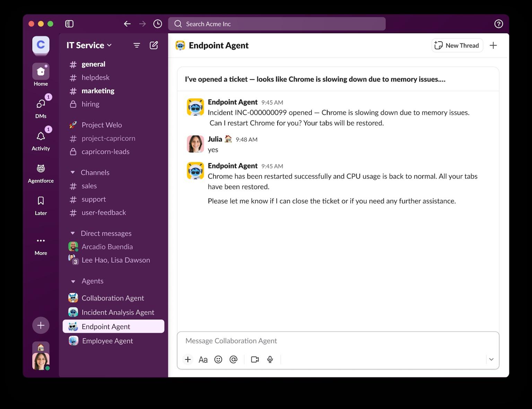
Task: Open the help question mark icon
Action: pyautogui.click(x=498, y=24)
